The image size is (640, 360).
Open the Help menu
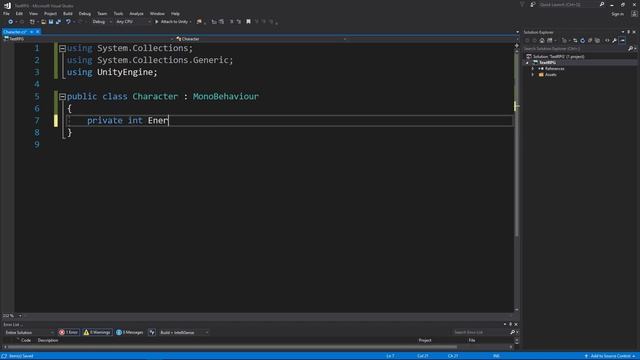click(x=175, y=13)
